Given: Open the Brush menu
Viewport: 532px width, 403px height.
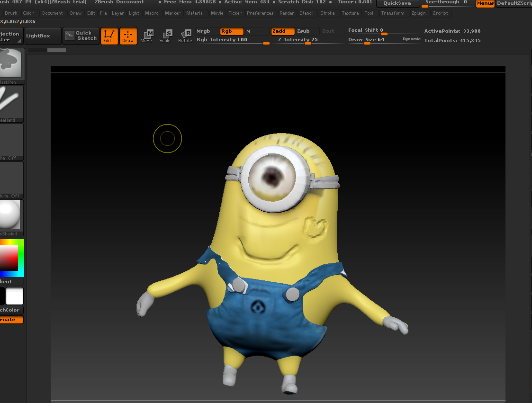Looking at the screenshot, I should point(11,13).
